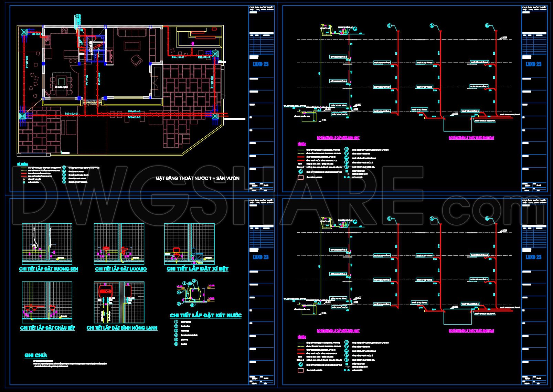This screenshot has height=392, width=553.
Task: Select the kitchen sink installation detail drawing
Action: [x=47, y=302]
